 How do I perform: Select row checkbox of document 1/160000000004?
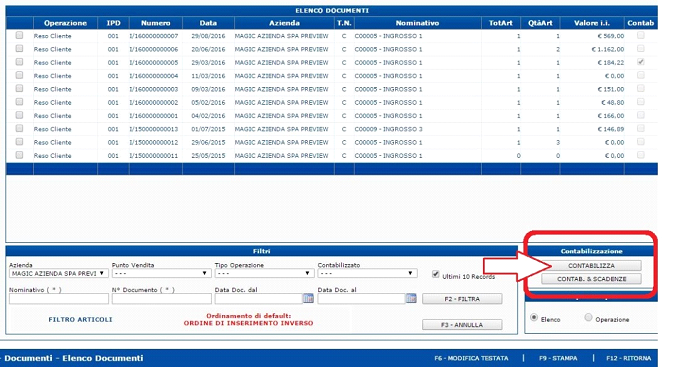pos(19,75)
